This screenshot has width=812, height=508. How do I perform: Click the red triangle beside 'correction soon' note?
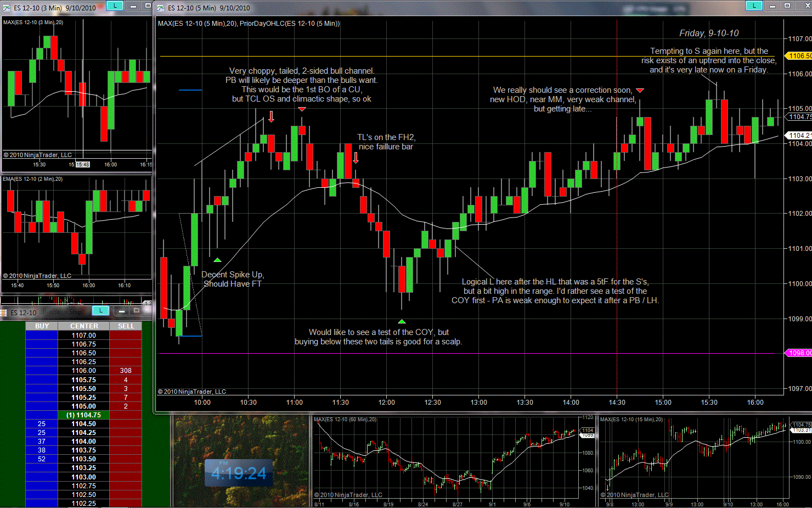tap(640, 90)
